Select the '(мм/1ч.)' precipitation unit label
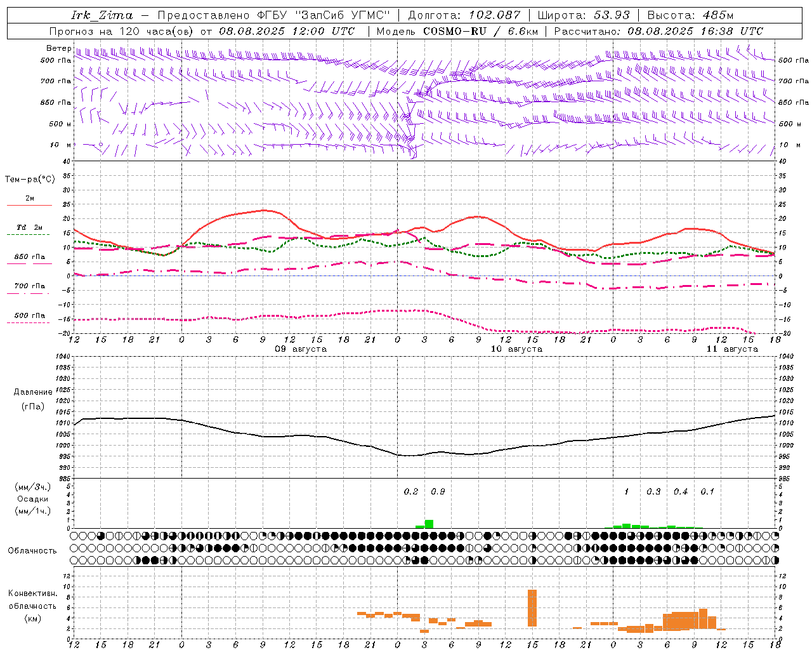The height and width of the screenshot is (650, 812). click(x=33, y=511)
